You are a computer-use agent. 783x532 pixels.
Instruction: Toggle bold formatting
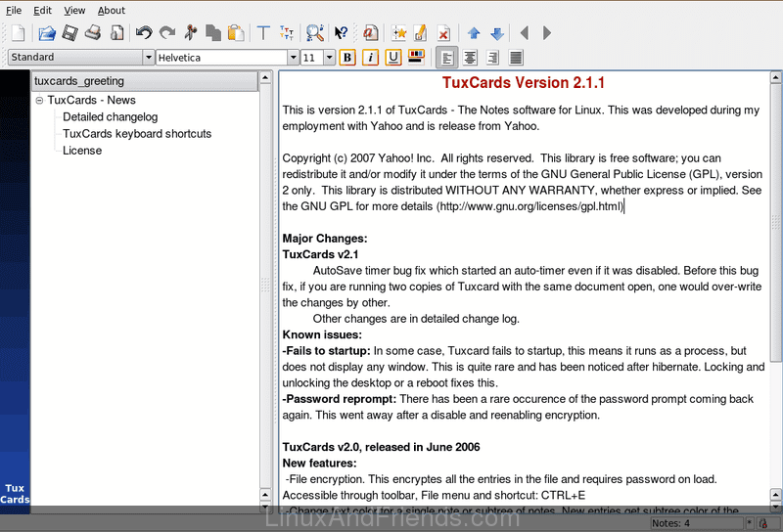coord(346,58)
